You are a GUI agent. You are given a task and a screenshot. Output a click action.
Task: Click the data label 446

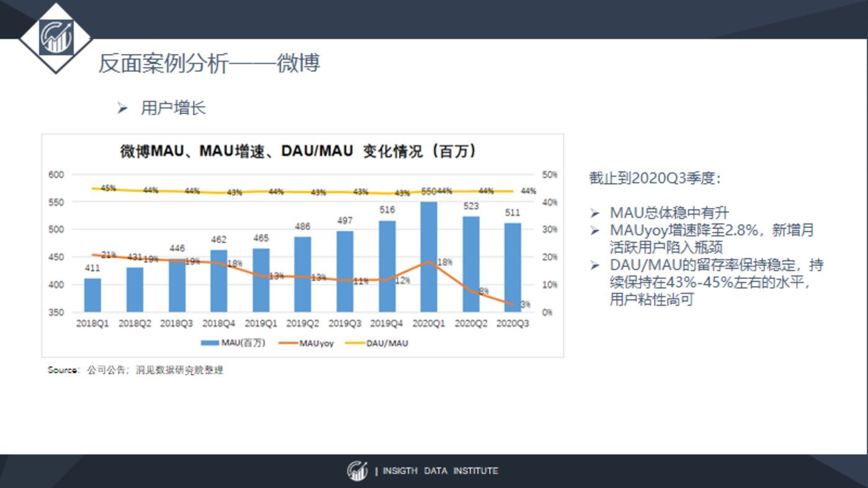177,249
